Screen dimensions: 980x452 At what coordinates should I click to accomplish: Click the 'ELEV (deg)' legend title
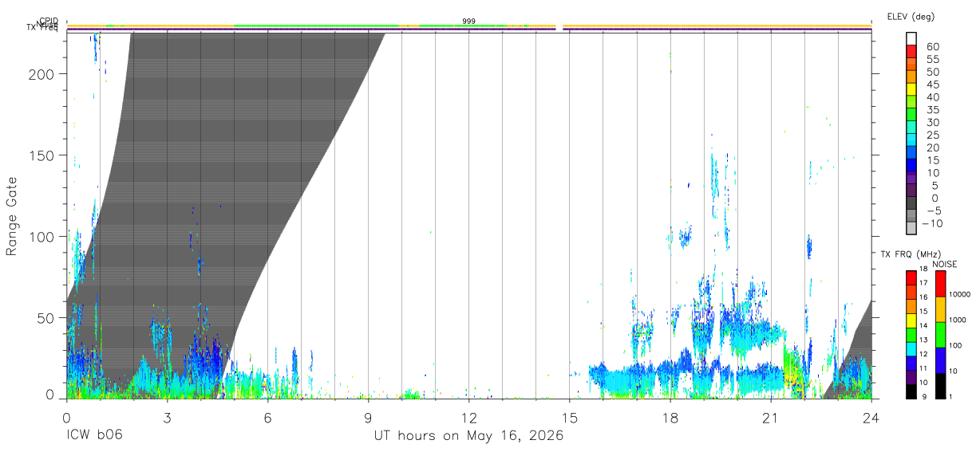click(x=911, y=16)
